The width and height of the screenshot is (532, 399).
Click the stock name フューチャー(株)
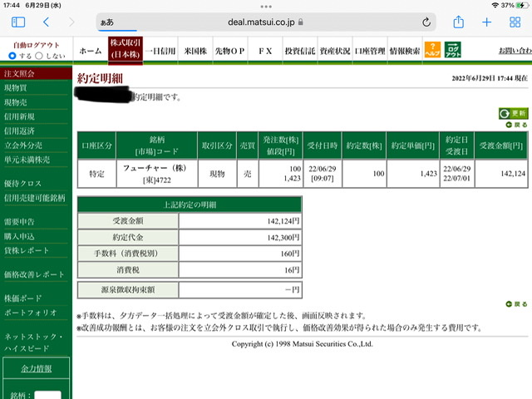point(155,168)
